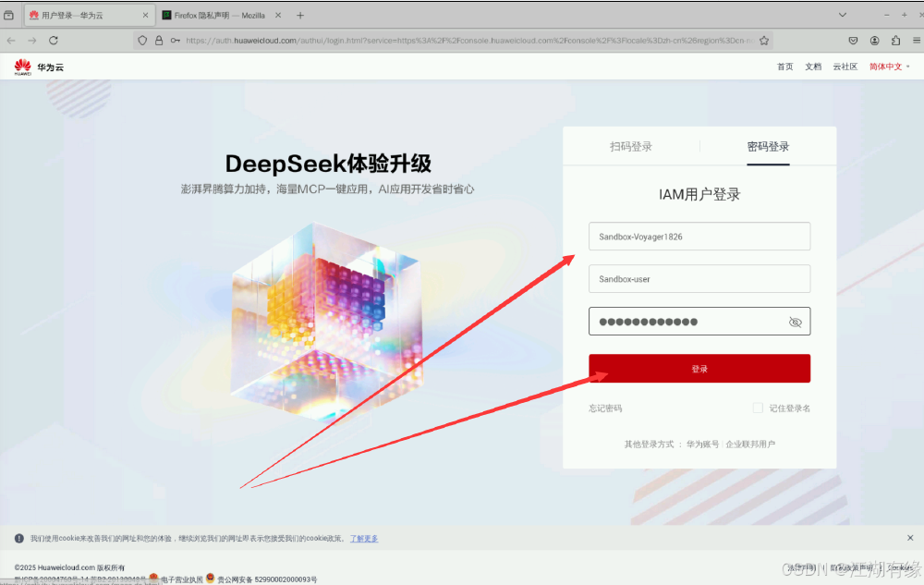924x585 pixels.
Task: Switch to the 扫码登录 tab
Action: 630,147
